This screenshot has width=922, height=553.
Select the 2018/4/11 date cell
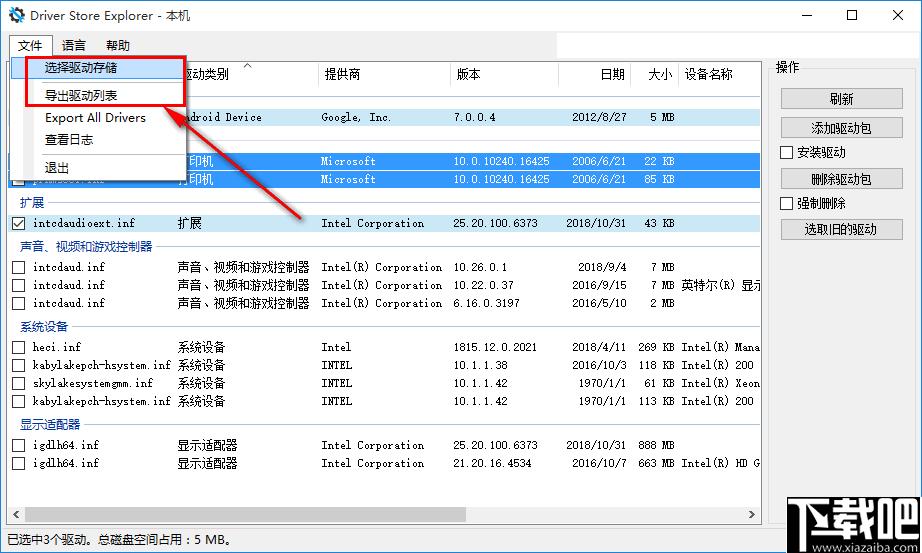pos(599,348)
